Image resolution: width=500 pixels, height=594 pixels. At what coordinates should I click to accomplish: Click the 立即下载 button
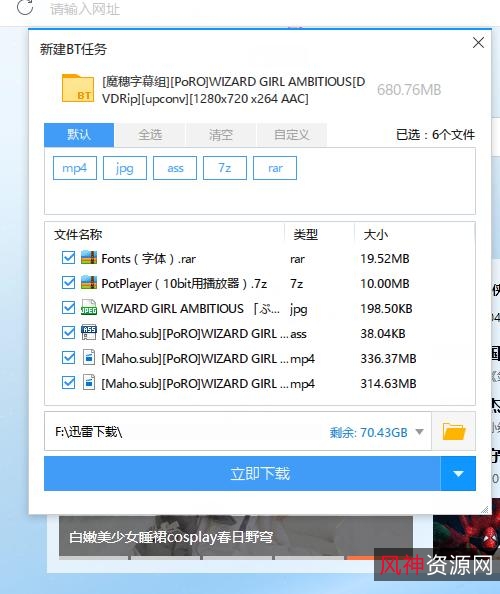242,474
